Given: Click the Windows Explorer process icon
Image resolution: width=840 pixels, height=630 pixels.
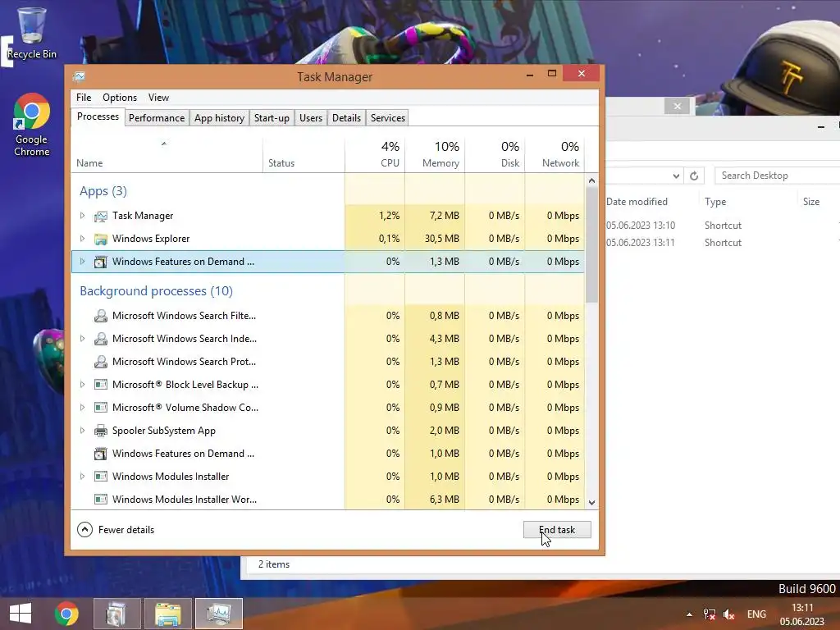Looking at the screenshot, I should [100, 239].
